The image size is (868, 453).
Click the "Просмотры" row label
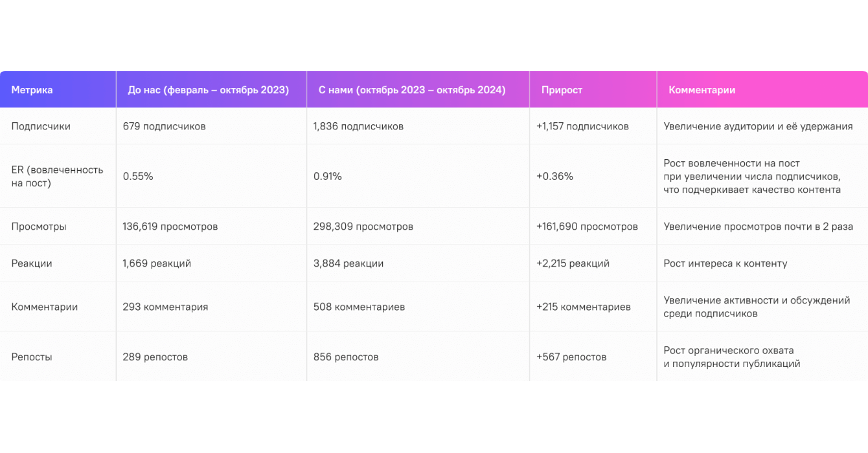(x=39, y=226)
